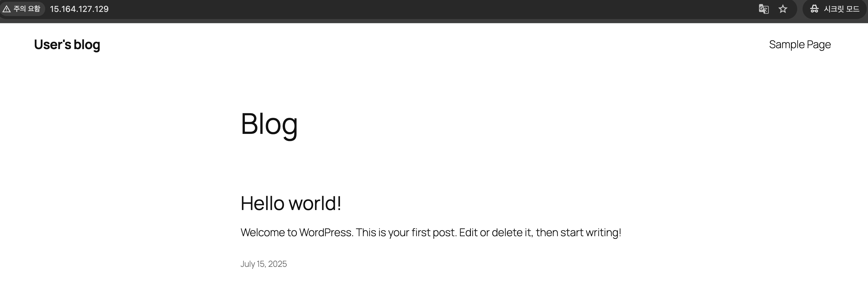The height and width of the screenshot is (285, 868).
Task: Go to User's blog site title
Action: coord(67,44)
